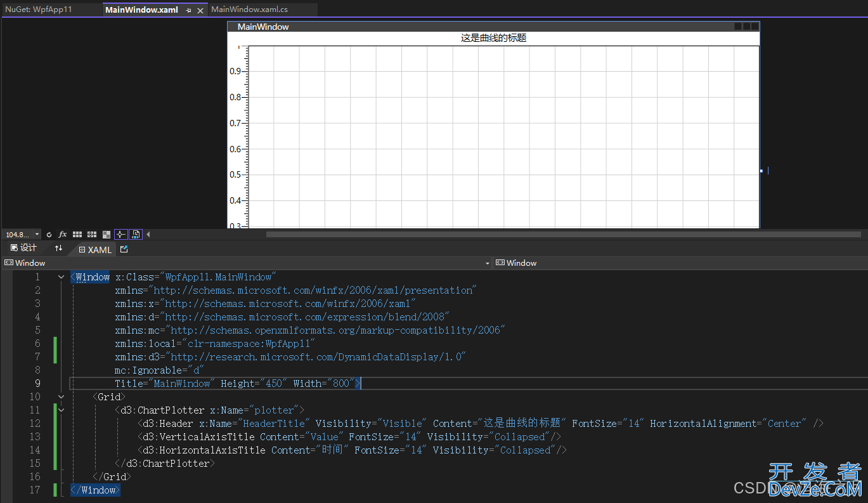Collapse the Window element at line 1
The image size is (868, 503).
click(x=61, y=277)
